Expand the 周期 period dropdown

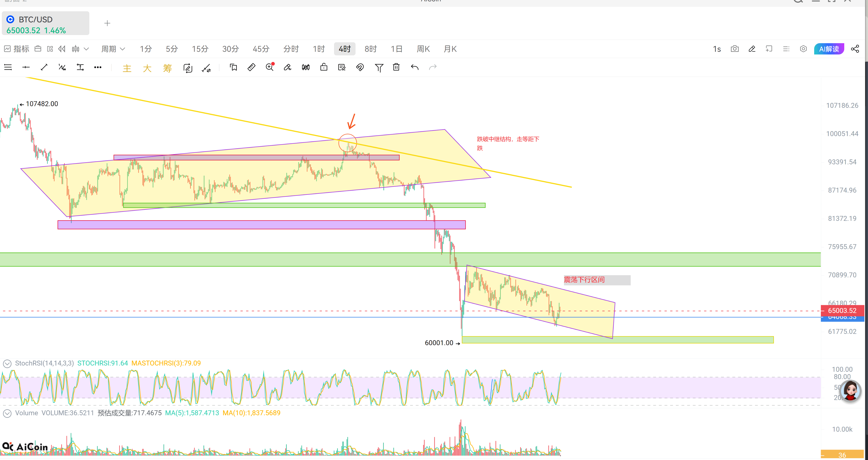pyautogui.click(x=113, y=49)
